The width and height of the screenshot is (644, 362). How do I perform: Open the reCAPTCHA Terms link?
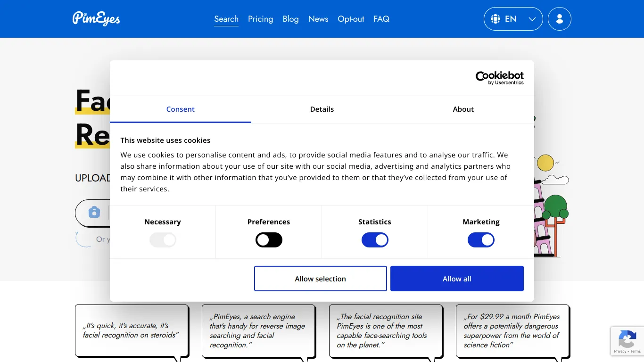pos(636,351)
